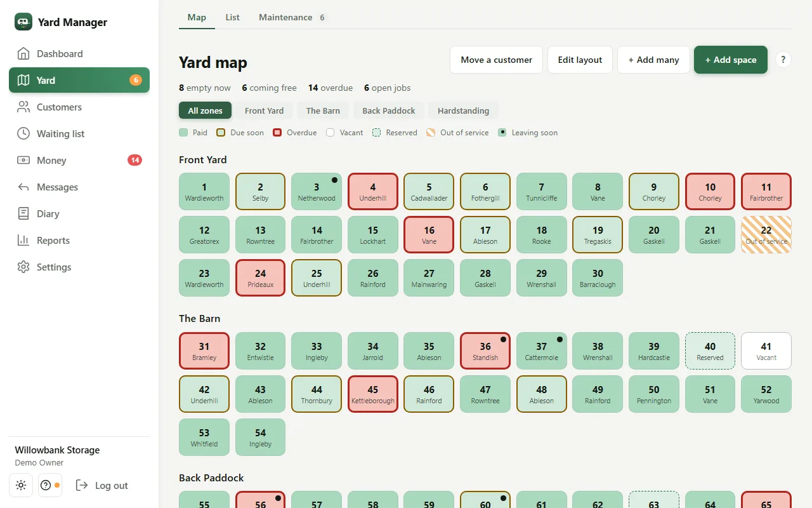Open Money via the banknote icon
The width and height of the screenshot is (812, 508).
pos(23,160)
